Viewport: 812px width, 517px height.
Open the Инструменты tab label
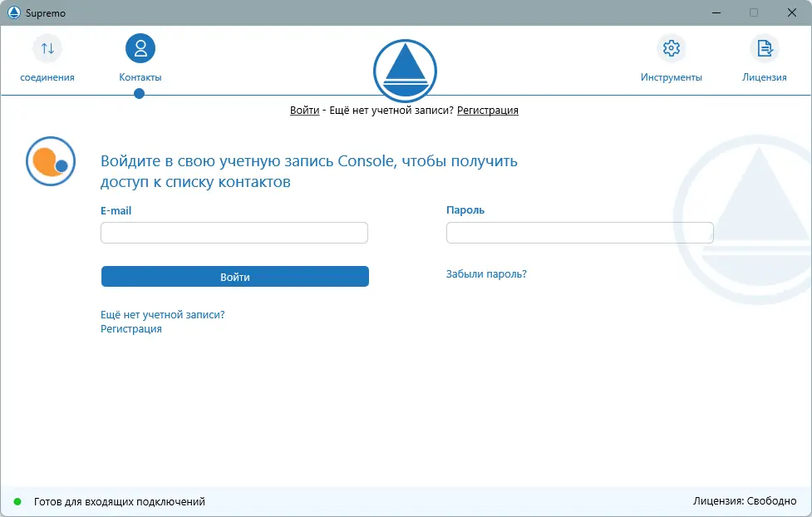point(672,77)
